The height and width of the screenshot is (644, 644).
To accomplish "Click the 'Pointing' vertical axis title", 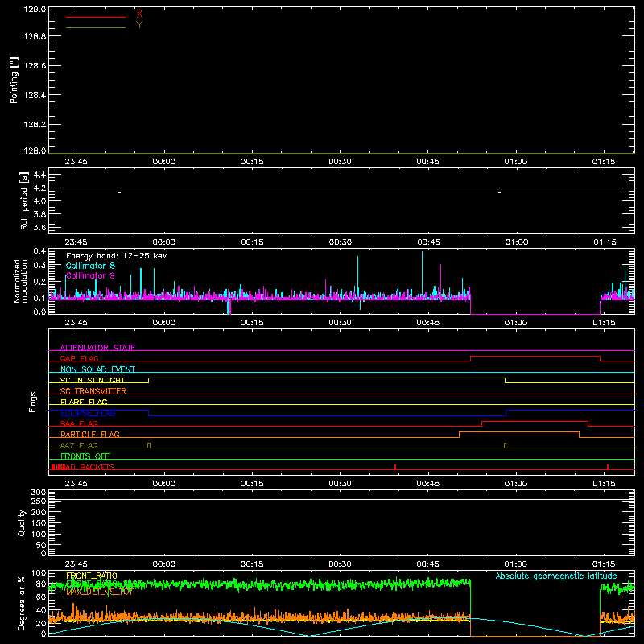I will [x=14, y=80].
